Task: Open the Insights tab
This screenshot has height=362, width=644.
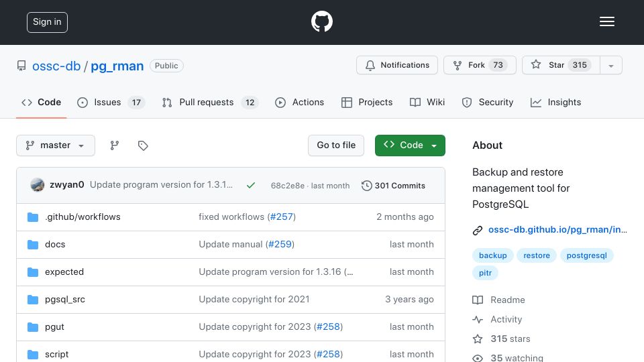Action: coord(555,102)
